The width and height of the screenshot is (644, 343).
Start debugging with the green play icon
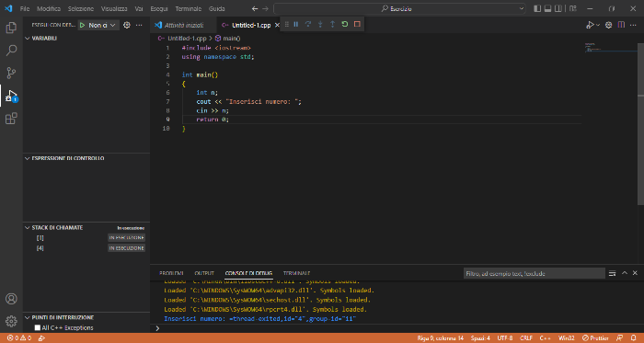tap(82, 25)
